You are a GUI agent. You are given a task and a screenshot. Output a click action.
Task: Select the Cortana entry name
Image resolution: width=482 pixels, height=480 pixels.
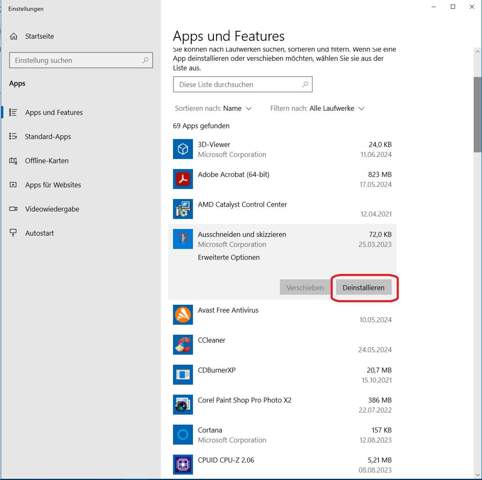coord(210,430)
